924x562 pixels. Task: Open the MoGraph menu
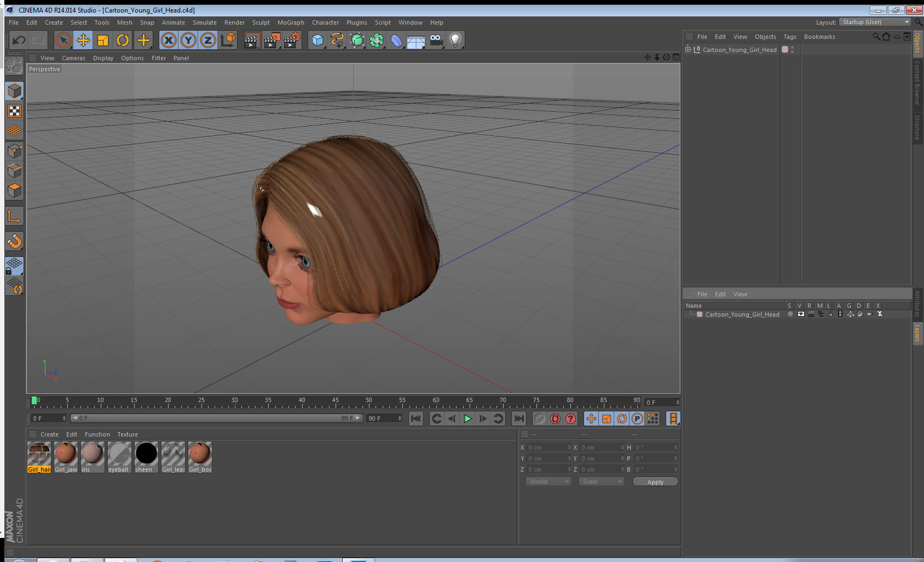pyautogui.click(x=291, y=22)
